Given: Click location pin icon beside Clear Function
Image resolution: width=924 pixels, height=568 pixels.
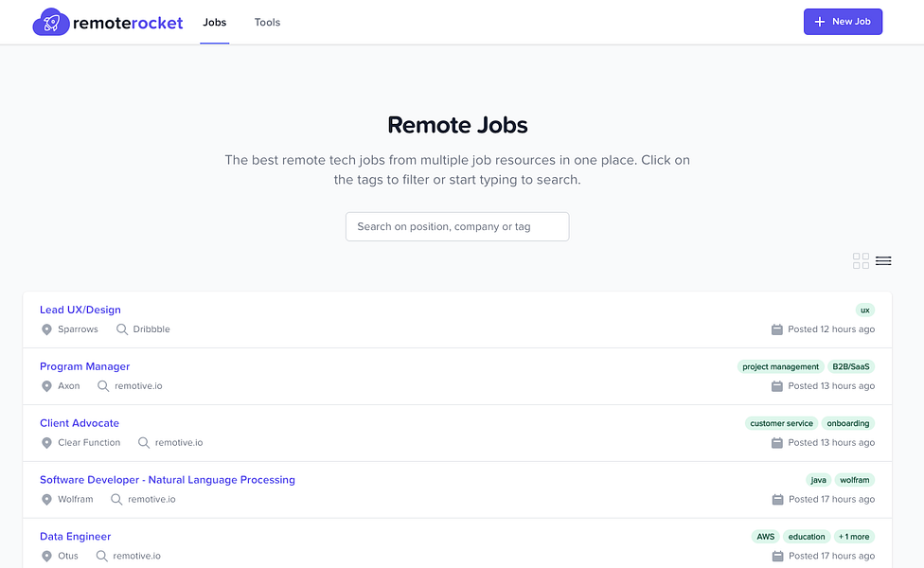Looking at the screenshot, I should click(x=46, y=442).
